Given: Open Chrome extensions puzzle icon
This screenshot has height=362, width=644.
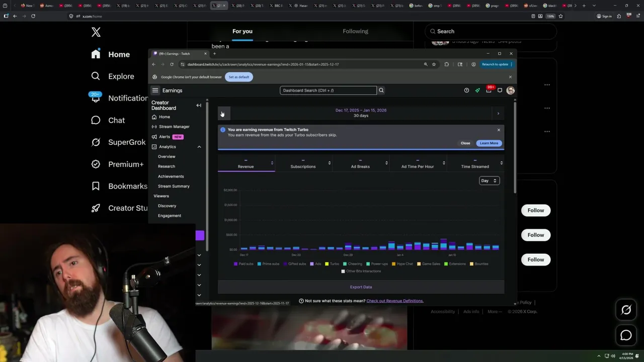Looking at the screenshot, I should (446, 64).
